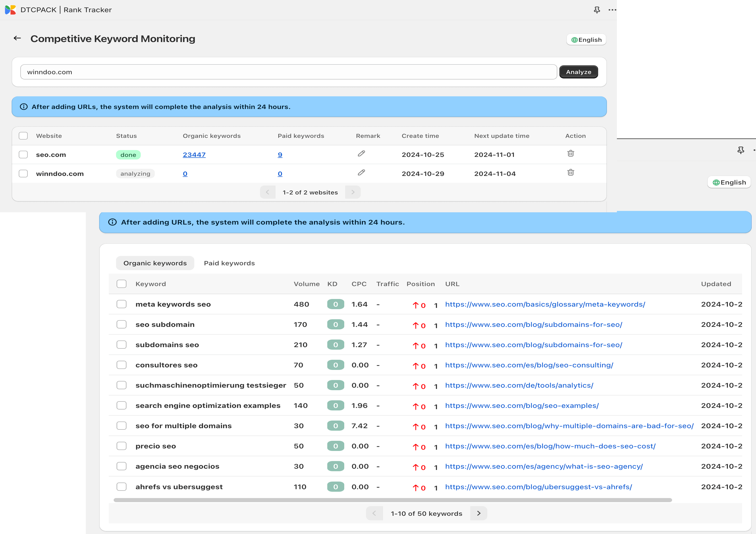The height and width of the screenshot is (534, 756).
Task: Open the three-dots menu in header
Action: tap(612, 10)
